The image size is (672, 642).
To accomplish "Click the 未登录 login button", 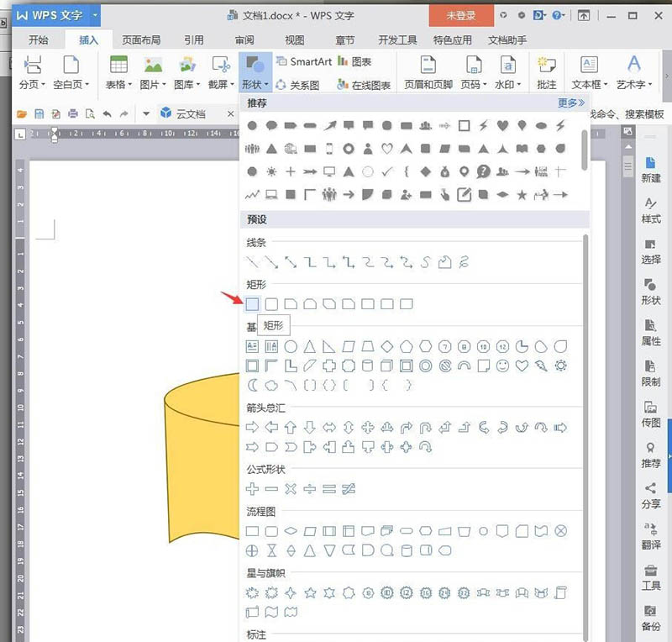I will 460,15.
